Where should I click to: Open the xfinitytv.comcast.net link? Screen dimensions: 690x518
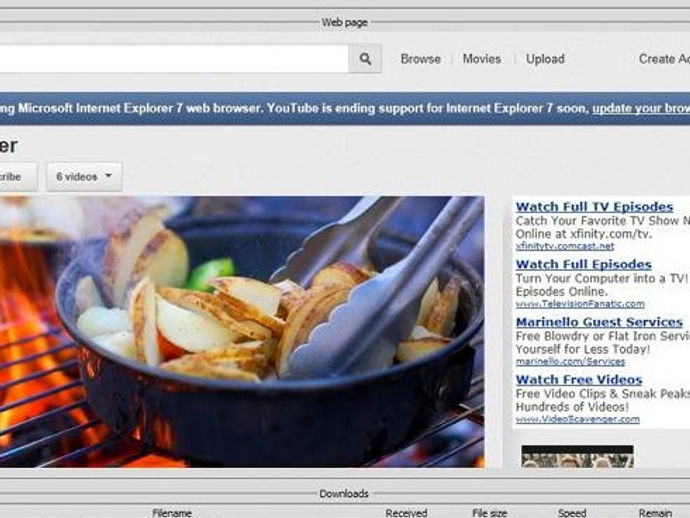[565, 246]
